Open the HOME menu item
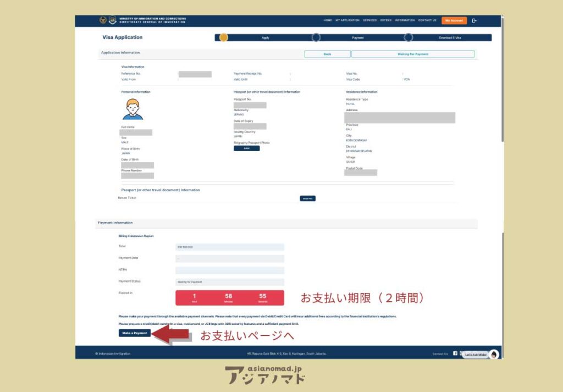 tap(328, 20)
